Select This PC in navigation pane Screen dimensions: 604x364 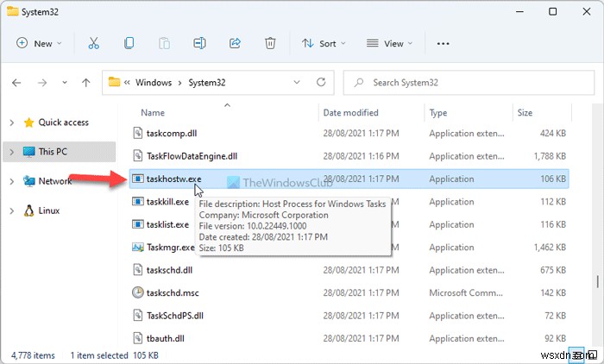(53, 152)
